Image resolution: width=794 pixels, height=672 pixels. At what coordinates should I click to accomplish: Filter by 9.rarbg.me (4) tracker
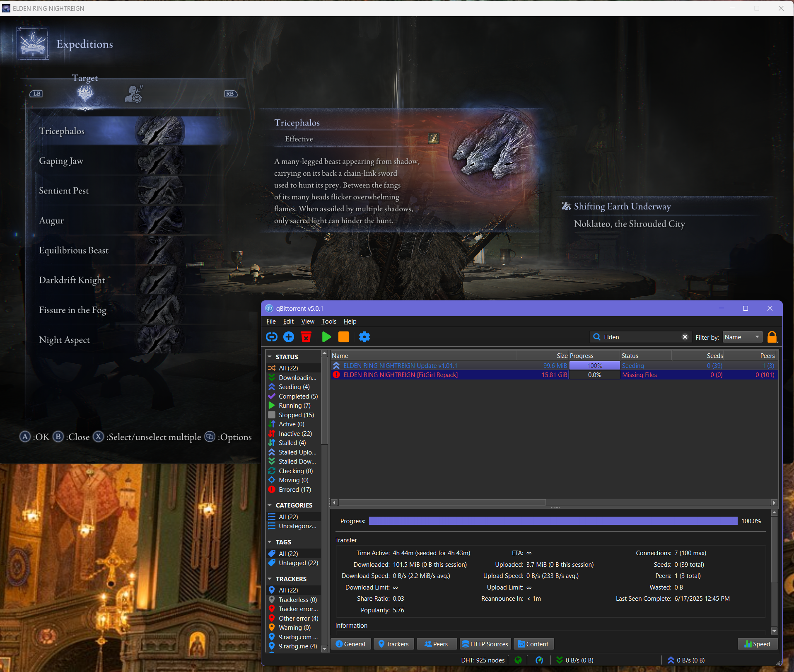pyautogui.click(x=294, y=646)
